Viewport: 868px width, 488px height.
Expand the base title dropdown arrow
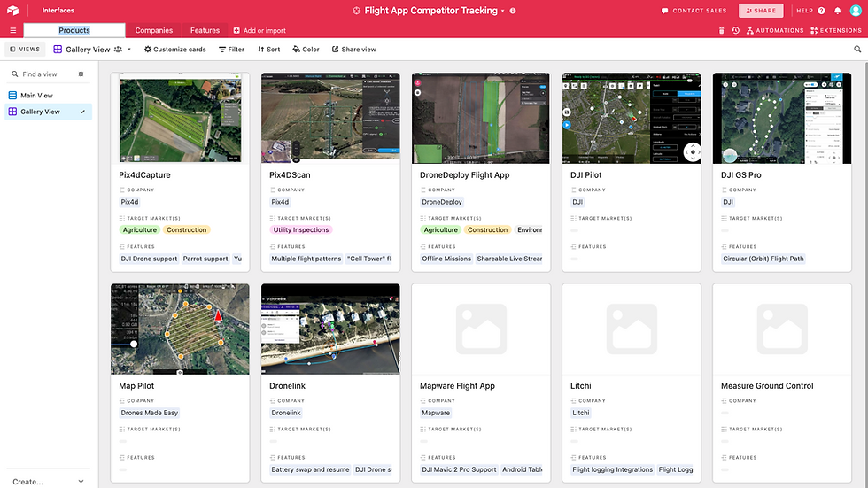pyautogui.click(x=503, y=11)
